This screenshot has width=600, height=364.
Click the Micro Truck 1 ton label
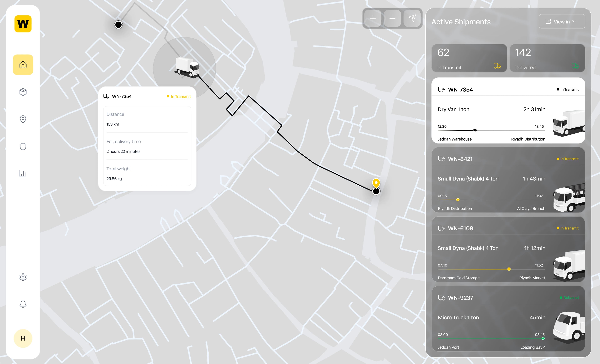[458, 317]
